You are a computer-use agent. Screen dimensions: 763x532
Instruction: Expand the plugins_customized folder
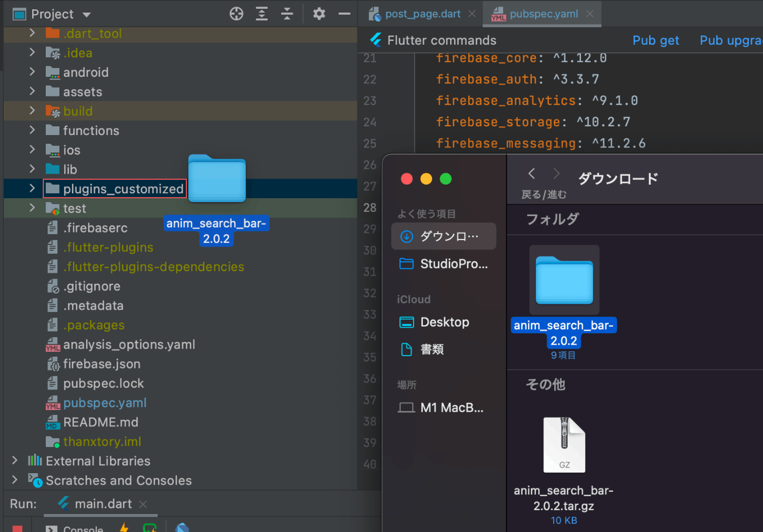[32, 188]
